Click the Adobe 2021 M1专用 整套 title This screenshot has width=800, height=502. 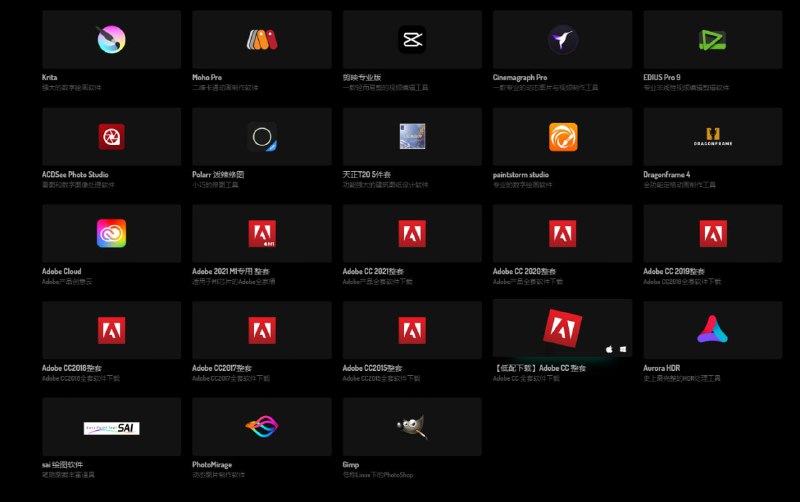232,271
